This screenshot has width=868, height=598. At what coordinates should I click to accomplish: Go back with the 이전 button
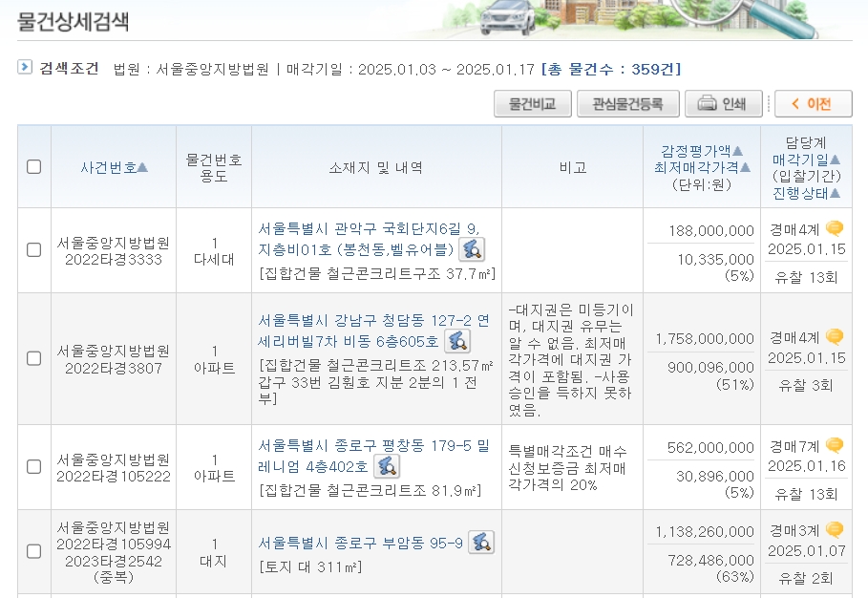click(x=814, y=103)
